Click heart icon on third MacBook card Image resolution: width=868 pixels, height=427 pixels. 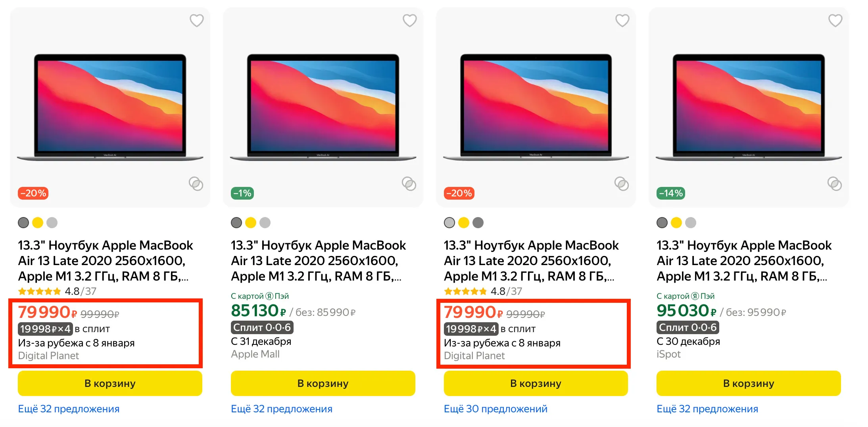click(x=622, y=20)
